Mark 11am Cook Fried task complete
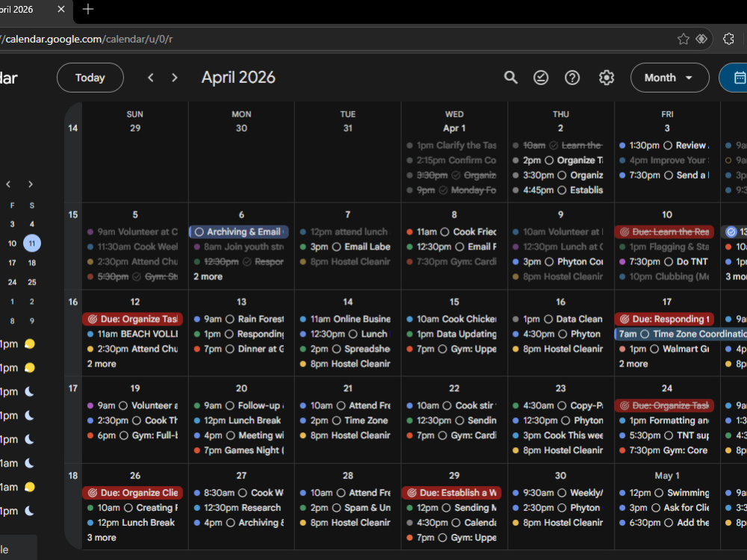The image size is (747, 560). [444, 232]
